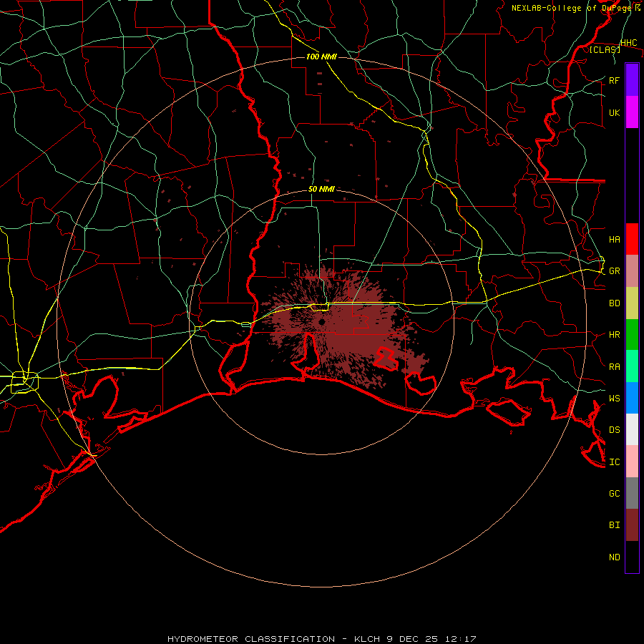Select the GR legend label
Viewport: 644px width, 644px height.
pyautogui.click(x=614, y=271)
